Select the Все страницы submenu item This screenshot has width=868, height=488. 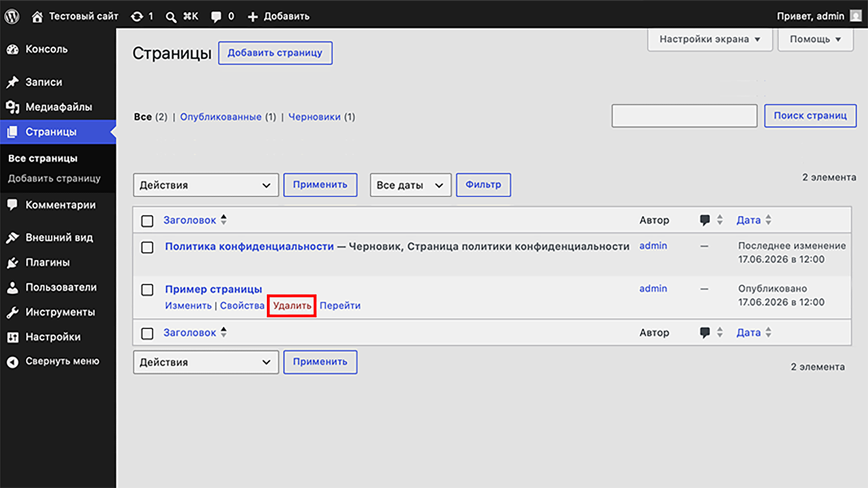43,158
